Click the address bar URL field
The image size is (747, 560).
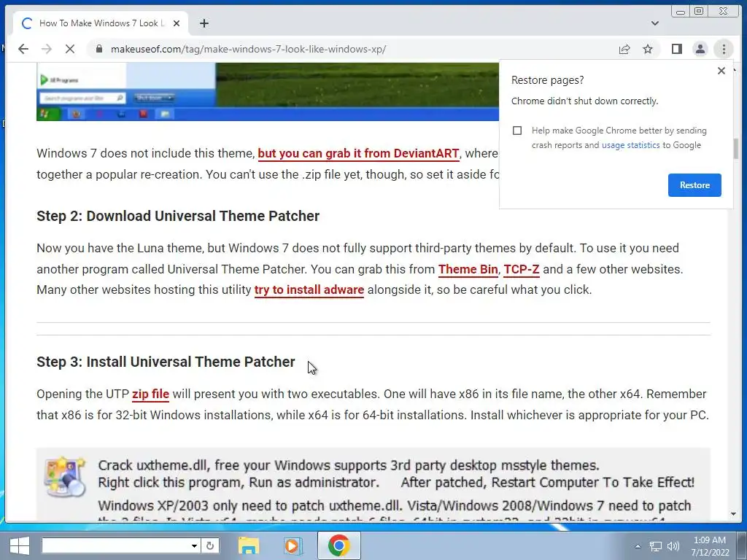coord(352,49)
